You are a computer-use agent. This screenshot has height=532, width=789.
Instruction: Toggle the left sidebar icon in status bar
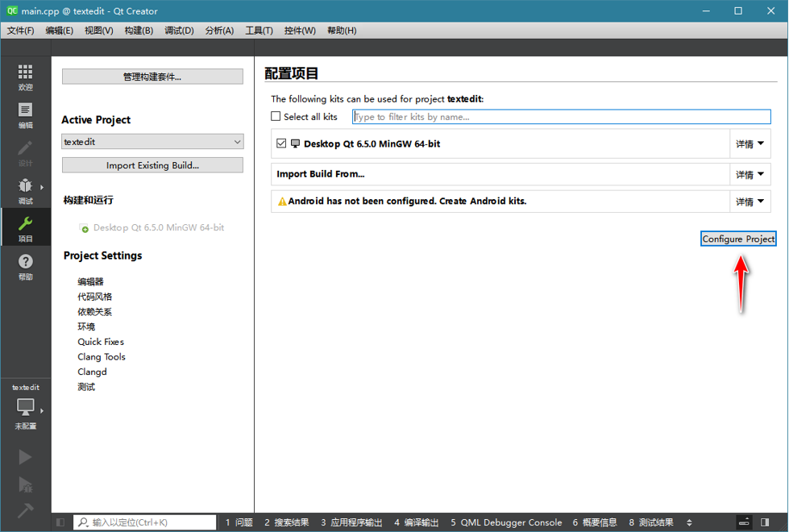point(60,522)
